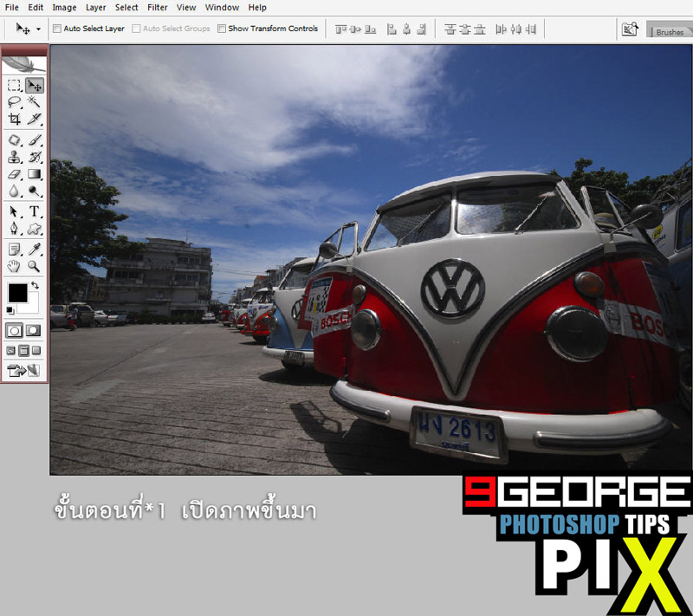Select the Slice tool

34,119
